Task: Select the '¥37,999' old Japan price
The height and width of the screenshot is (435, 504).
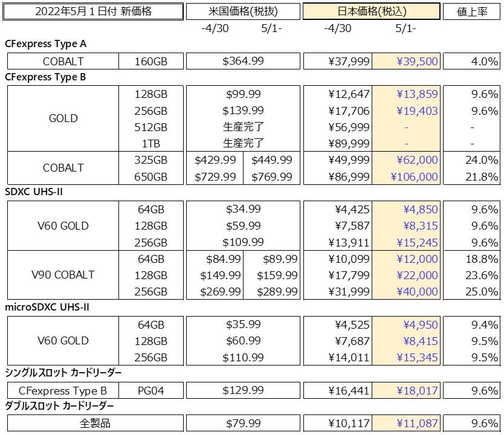Action: [349, 61]
